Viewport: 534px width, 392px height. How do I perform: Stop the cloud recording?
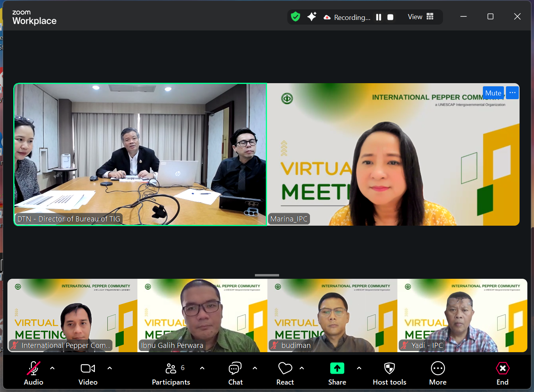(x=390, y=17)
